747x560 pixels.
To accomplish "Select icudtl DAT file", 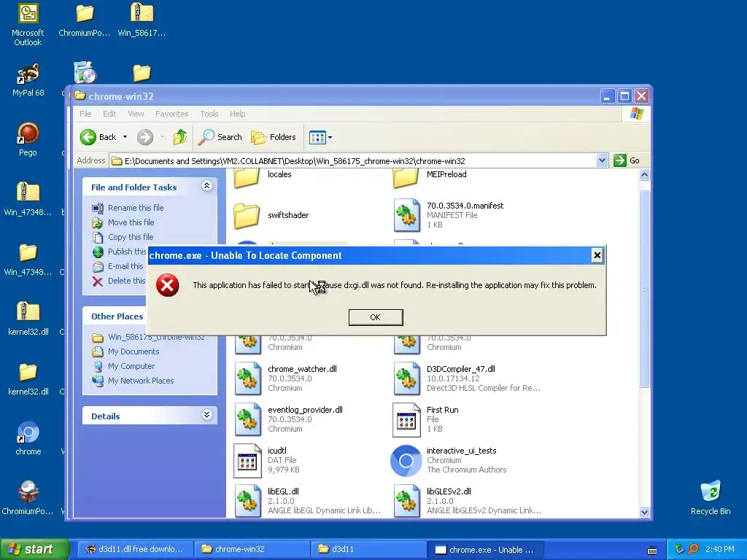I will [x=267, y=460].
